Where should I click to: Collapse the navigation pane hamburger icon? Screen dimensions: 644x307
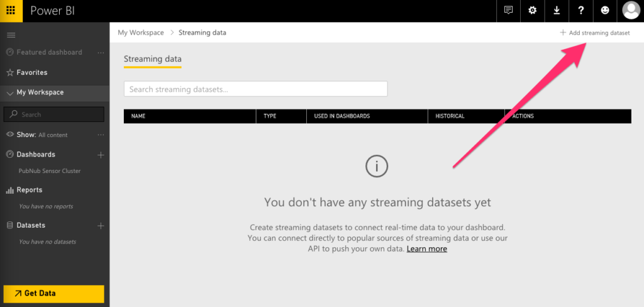(x=11, y=35)
